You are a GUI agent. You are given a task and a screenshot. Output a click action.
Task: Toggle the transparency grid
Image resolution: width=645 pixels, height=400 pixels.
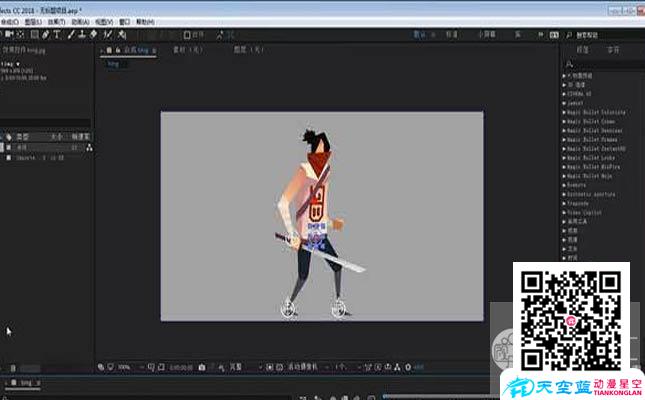pyautogui.click(x=279, y=367)
